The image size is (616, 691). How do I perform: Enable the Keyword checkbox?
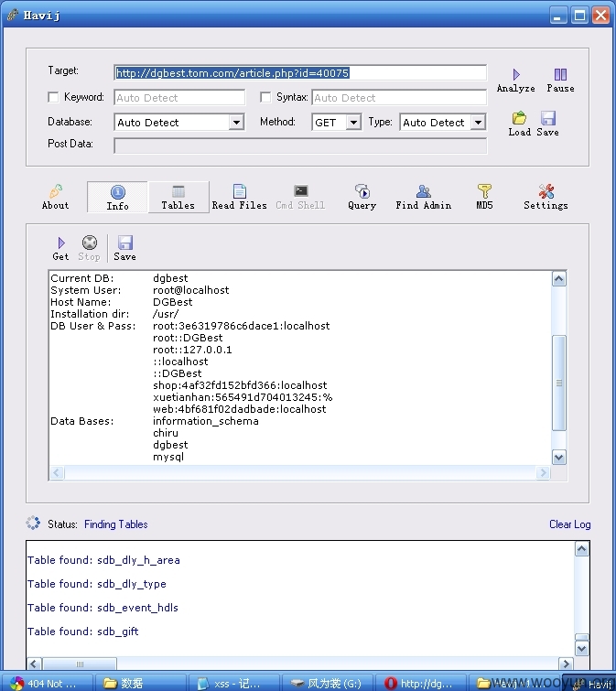[x=53, y=97]
